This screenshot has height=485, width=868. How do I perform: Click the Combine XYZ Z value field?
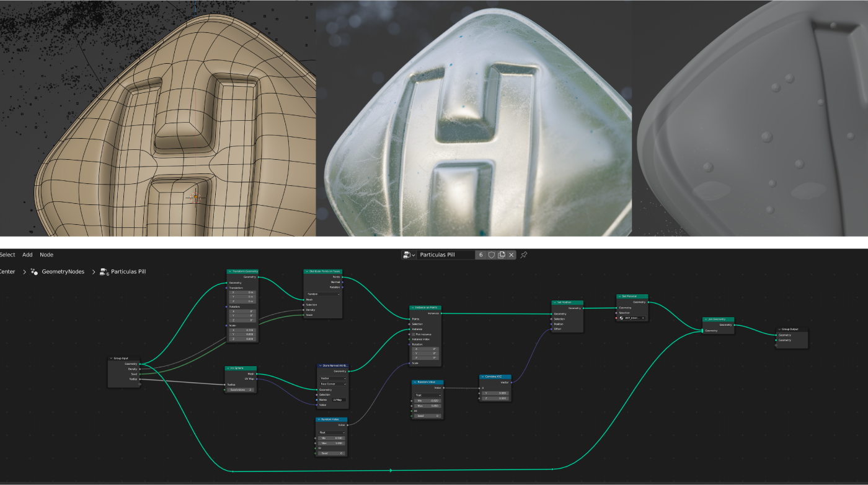[x=496, y=398]
